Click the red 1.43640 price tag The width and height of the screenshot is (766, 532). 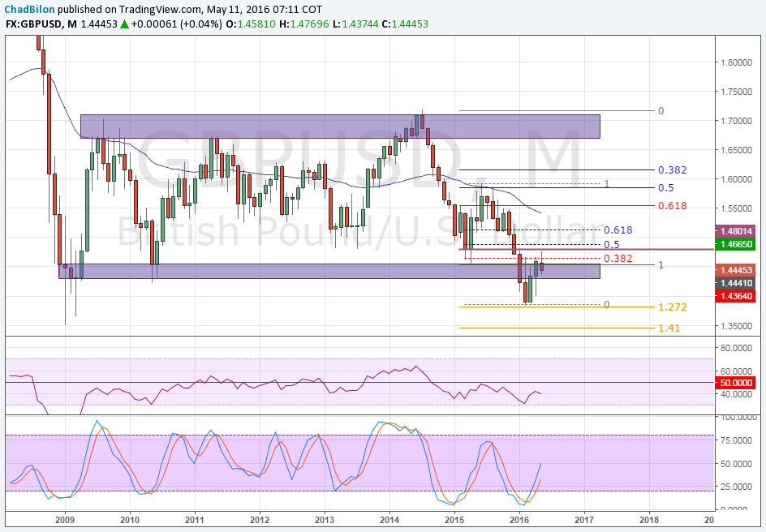(x=735, y=295)
